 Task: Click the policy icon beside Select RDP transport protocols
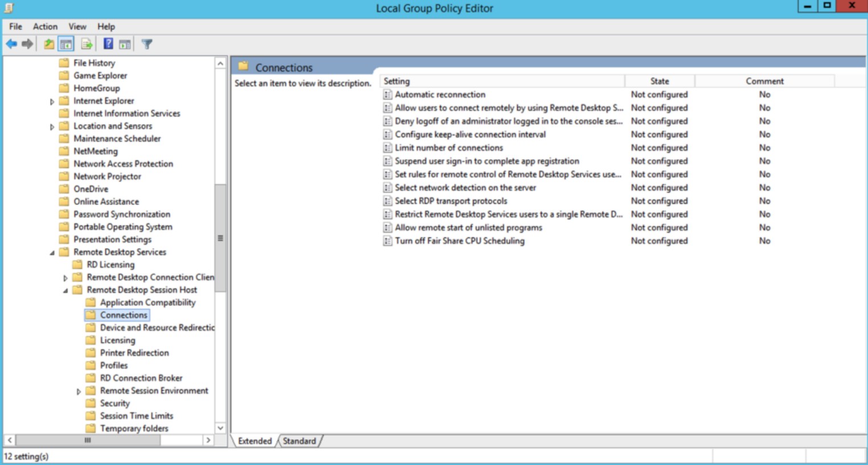(388, 201)
